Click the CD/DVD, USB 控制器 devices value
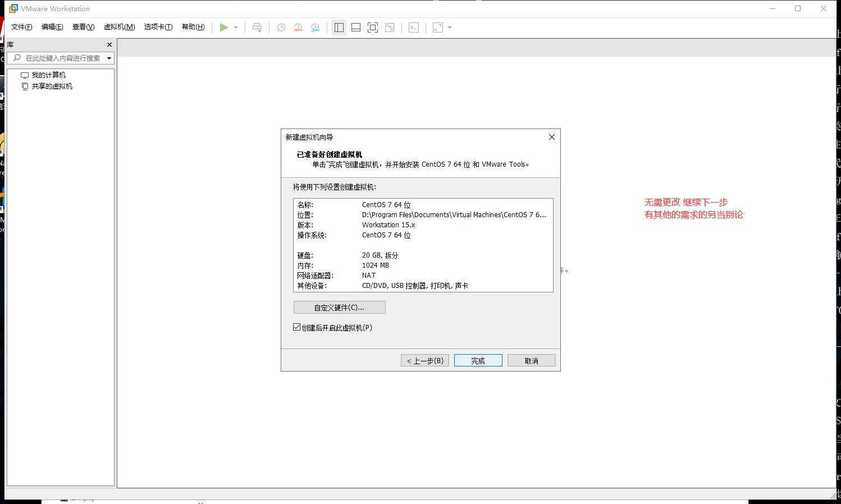841x504 pixels. click(x=415, y=286)
